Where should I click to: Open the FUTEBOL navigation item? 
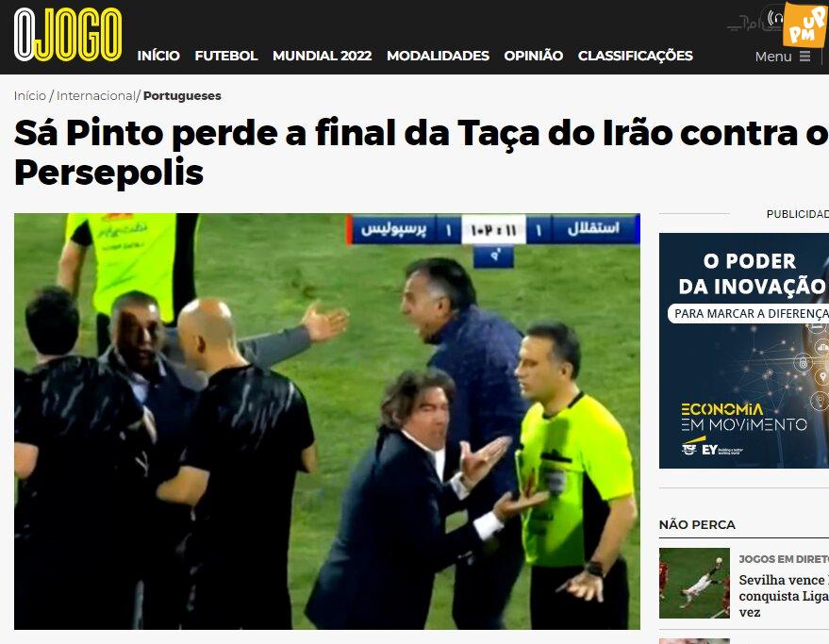pos(226,56)
